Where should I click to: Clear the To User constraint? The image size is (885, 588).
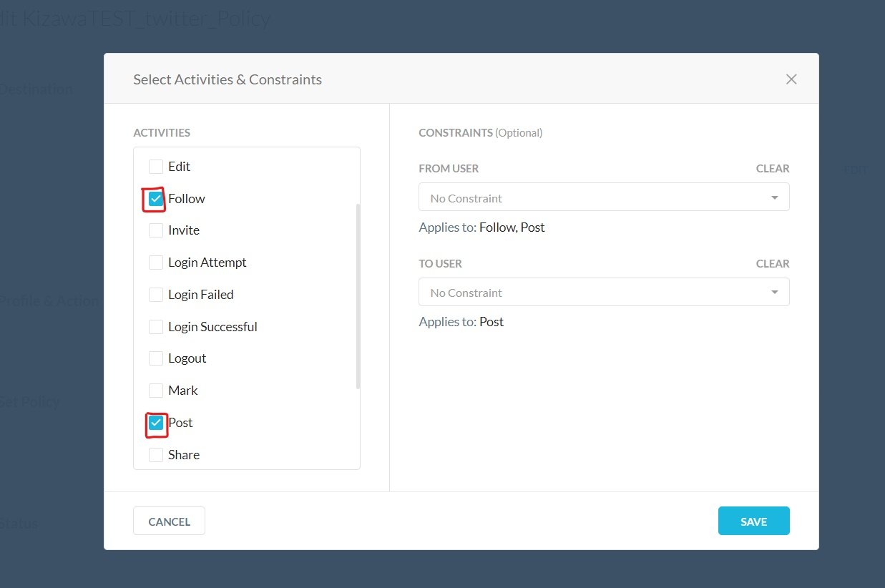[x=773, y=264]
